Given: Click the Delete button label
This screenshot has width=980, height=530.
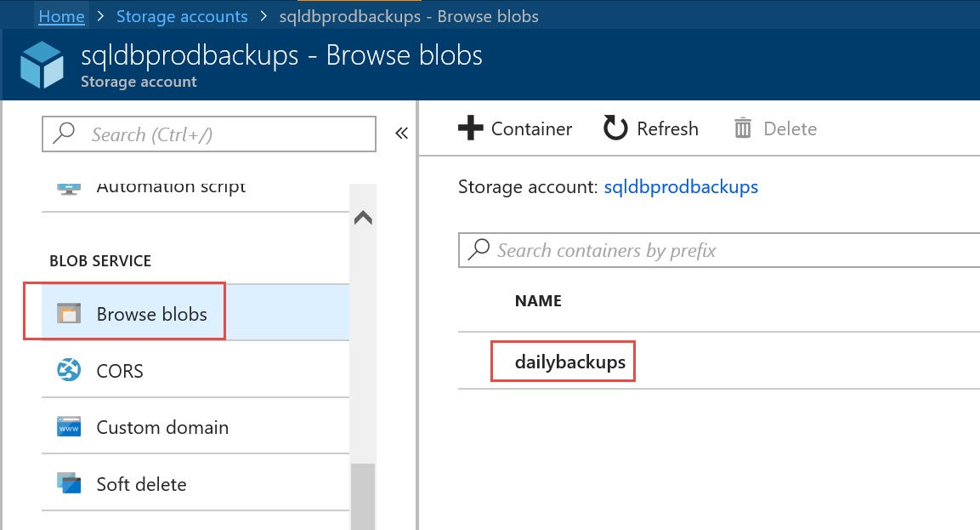Looking at the screenshot, I should [x=790, y=129].
